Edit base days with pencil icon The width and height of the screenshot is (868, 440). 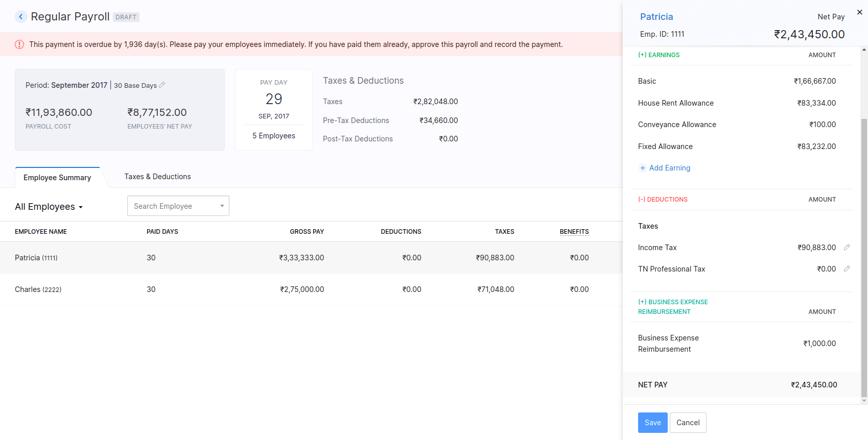[162, 85]
